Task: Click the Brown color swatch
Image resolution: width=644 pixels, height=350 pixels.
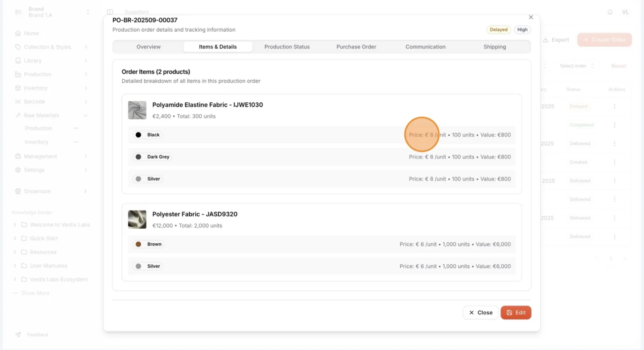Action: [138, 244]
